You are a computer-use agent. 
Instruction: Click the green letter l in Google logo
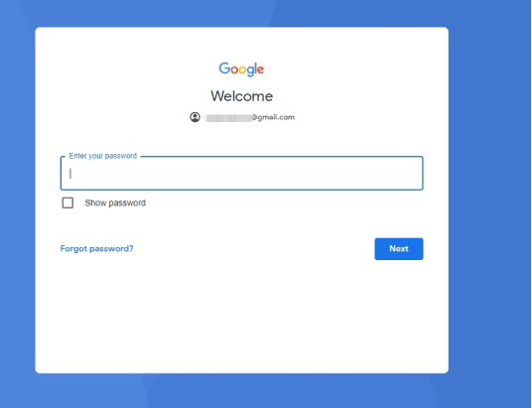point(256,68)
